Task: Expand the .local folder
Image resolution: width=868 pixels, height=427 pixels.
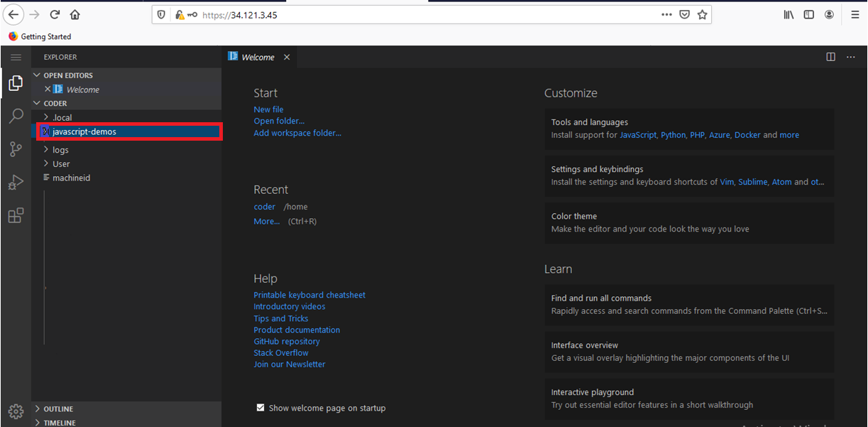Action: tap(62, 117)
